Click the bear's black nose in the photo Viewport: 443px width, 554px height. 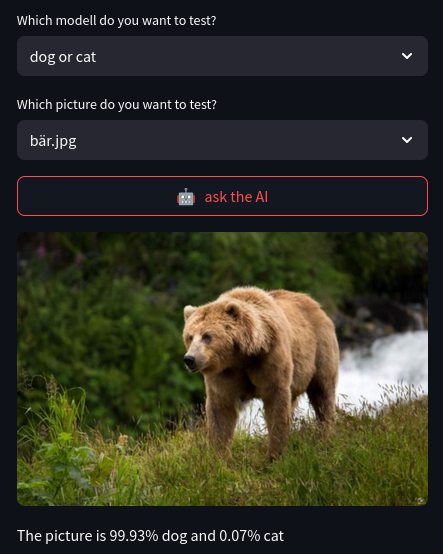click(190, 362)
